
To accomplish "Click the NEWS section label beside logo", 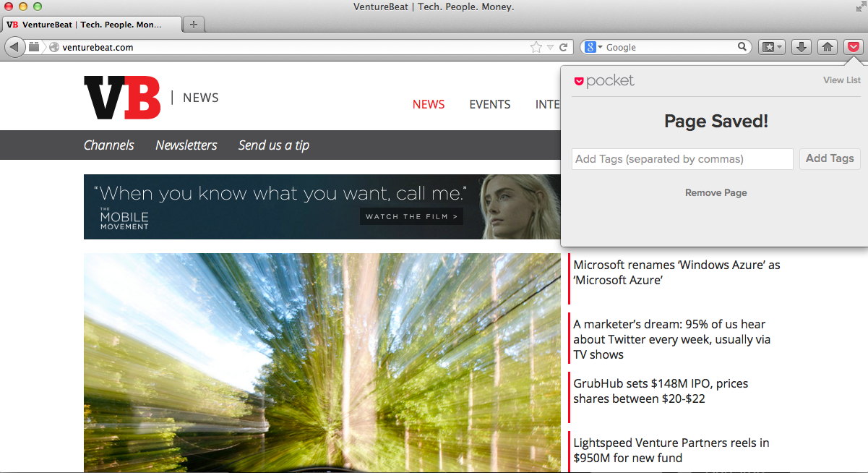I will 200,98.
